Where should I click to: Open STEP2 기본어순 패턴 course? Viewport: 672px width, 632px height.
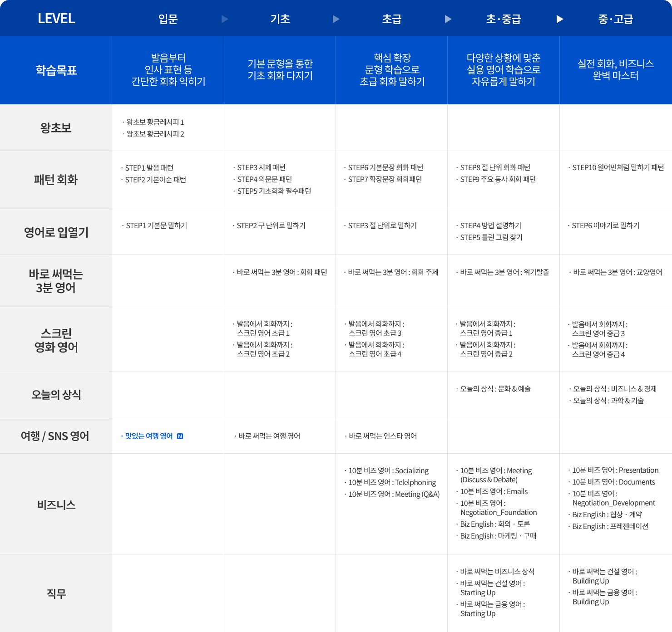pos(156,180)
